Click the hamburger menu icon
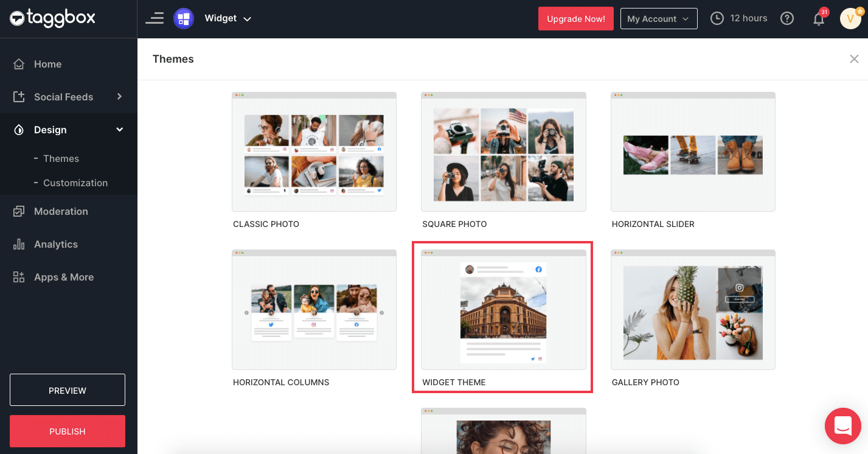This screenshot has height=454, width=868. pos(155,18)
